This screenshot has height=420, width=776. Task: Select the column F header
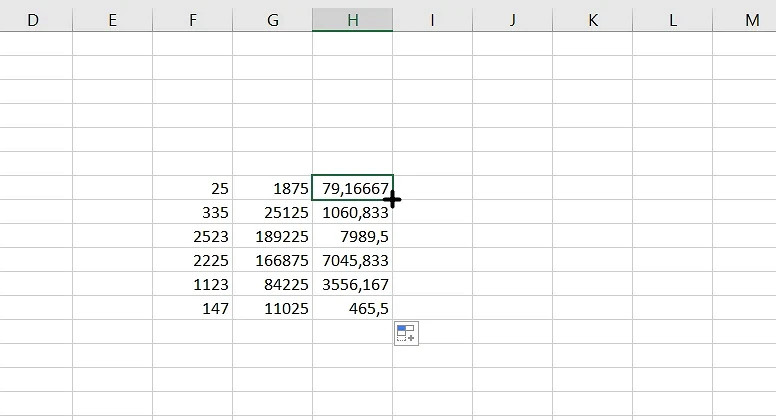pyautogui.click(x=192, y=19)
